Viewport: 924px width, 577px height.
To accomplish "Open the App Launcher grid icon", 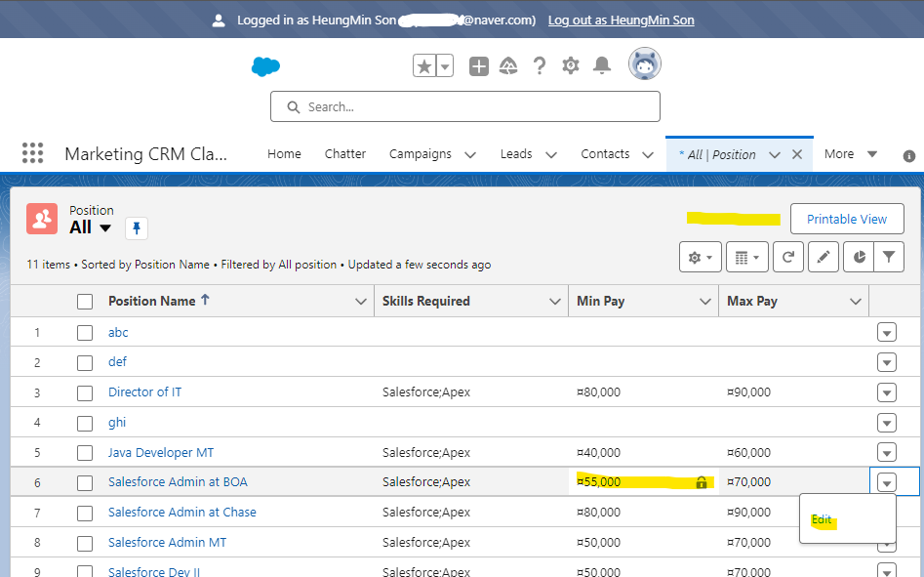I will [x=32, y=153].
